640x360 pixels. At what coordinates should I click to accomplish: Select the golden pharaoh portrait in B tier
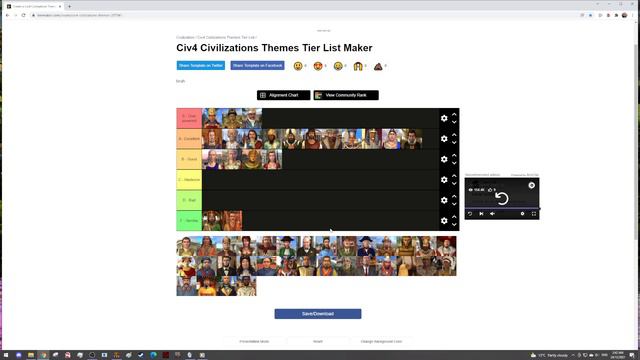[x=252, y=159]
